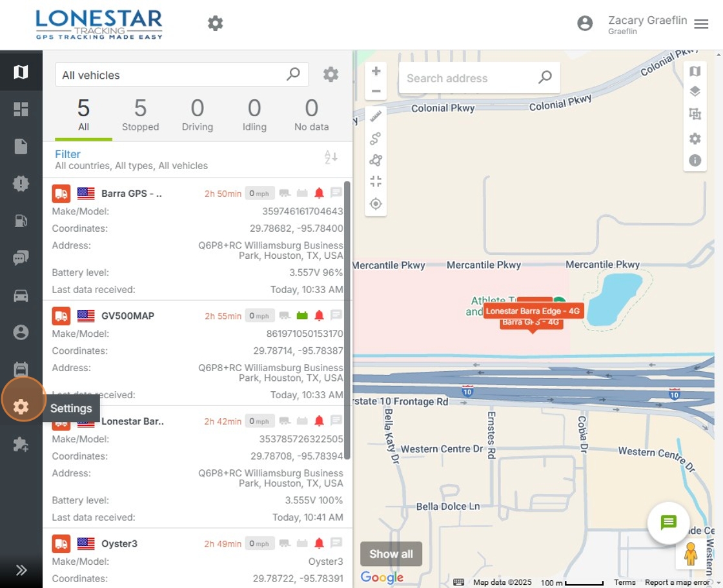Zoom out the map with the minus button

tap(376, 91)
